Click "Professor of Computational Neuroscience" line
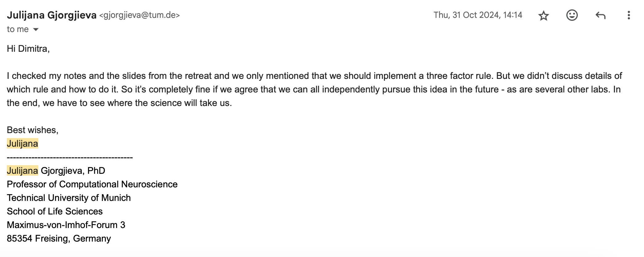This screenshot has height=257, width=644. 92,184
